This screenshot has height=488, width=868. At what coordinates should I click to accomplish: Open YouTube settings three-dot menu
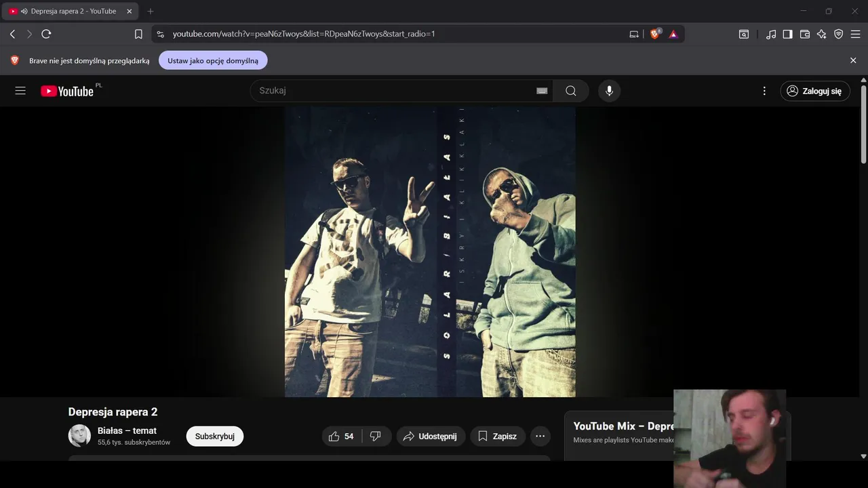pos(764,91)
